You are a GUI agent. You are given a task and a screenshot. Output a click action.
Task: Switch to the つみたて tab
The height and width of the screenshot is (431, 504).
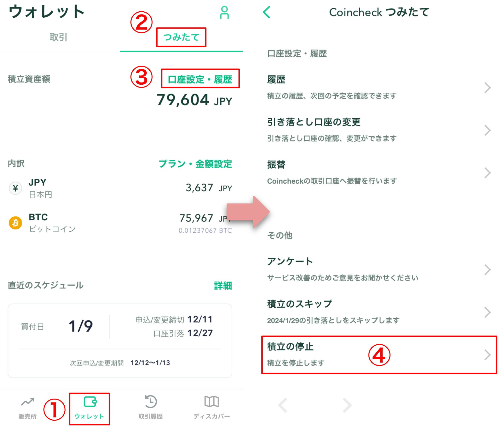(181, 37)
